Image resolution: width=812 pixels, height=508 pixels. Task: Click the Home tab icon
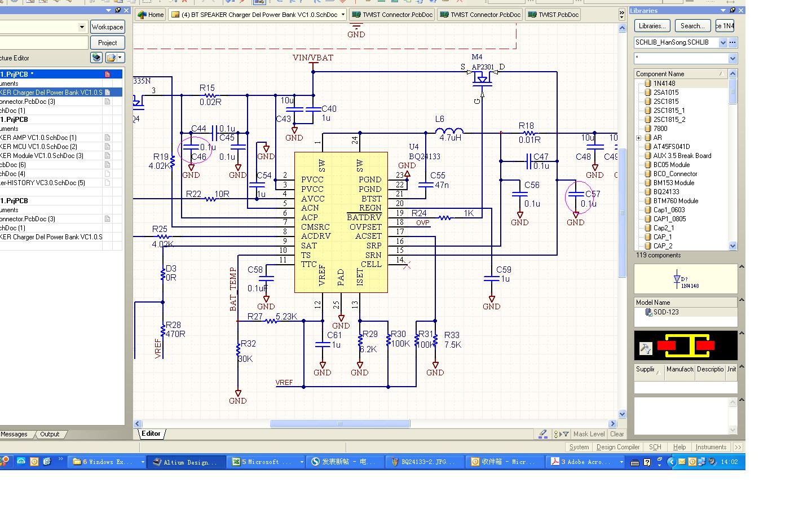[x=142, y=15]
